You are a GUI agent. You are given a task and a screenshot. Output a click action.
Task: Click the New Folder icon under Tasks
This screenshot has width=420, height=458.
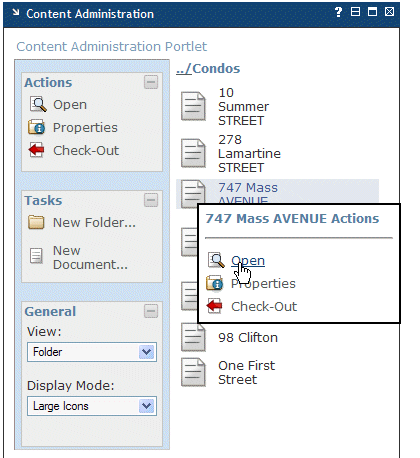(36, 222)
